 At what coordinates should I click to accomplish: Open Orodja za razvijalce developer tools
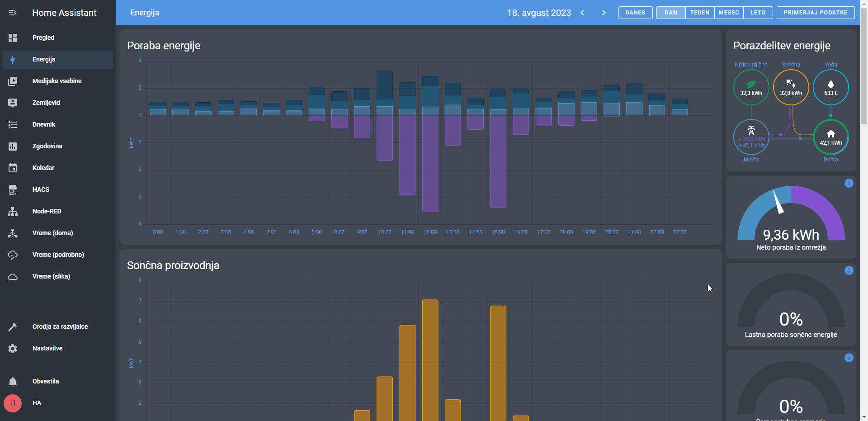pos(59,326)
